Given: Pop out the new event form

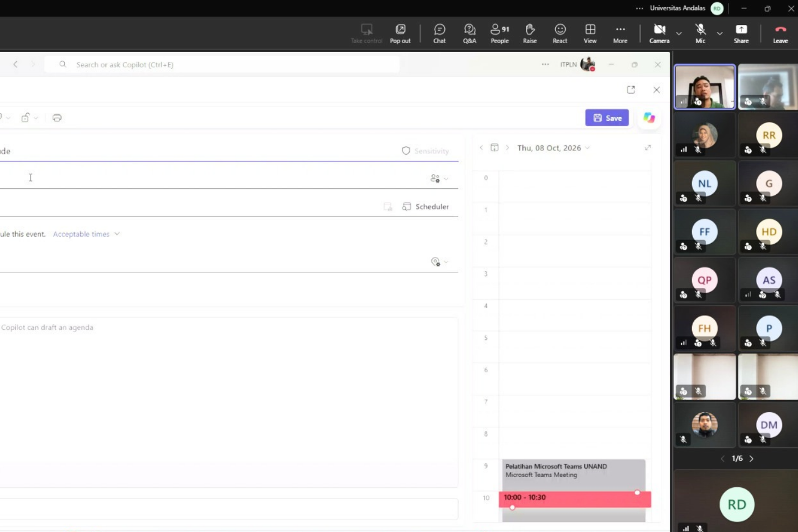Looking at the screenshot, I should (x=631, y=90).
